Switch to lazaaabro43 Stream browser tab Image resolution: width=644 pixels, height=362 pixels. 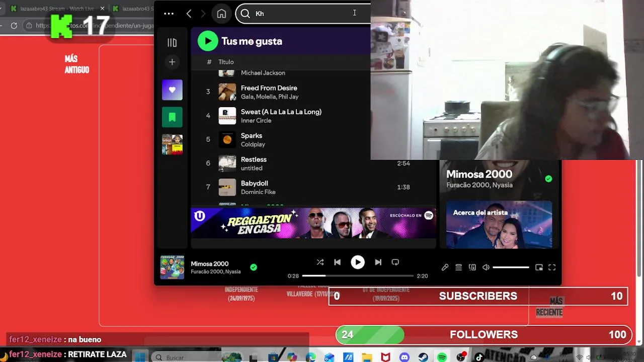[x=57, y=9]
